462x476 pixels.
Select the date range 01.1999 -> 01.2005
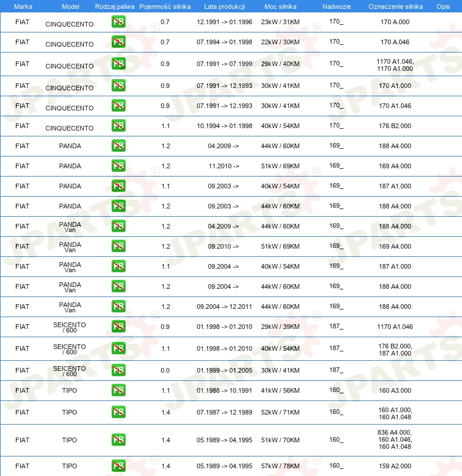tap(225, 370)
